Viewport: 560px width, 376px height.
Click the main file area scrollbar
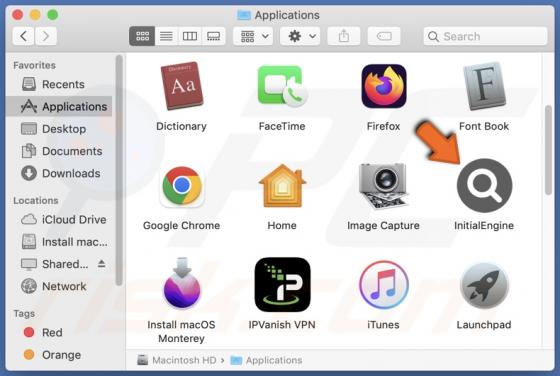(x=549, y=150)
